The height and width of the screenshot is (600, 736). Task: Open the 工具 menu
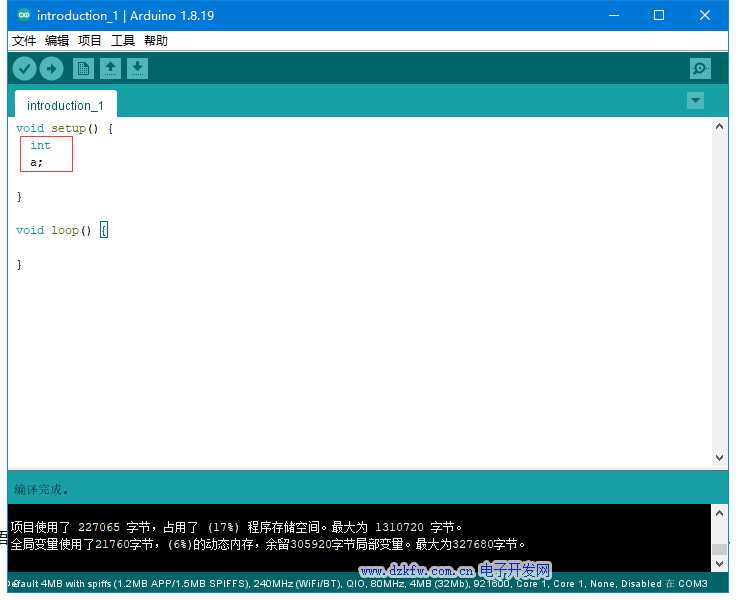(x=123, y=41)
